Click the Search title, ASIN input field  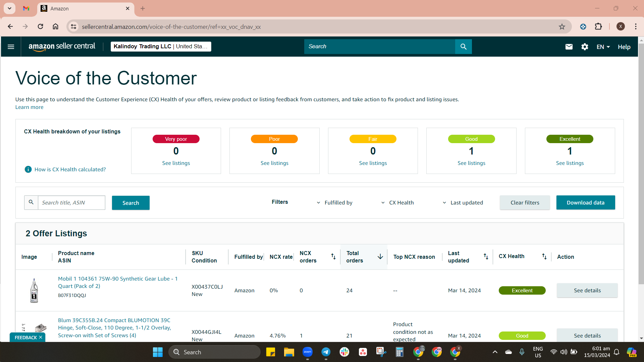tap(71, 202)
